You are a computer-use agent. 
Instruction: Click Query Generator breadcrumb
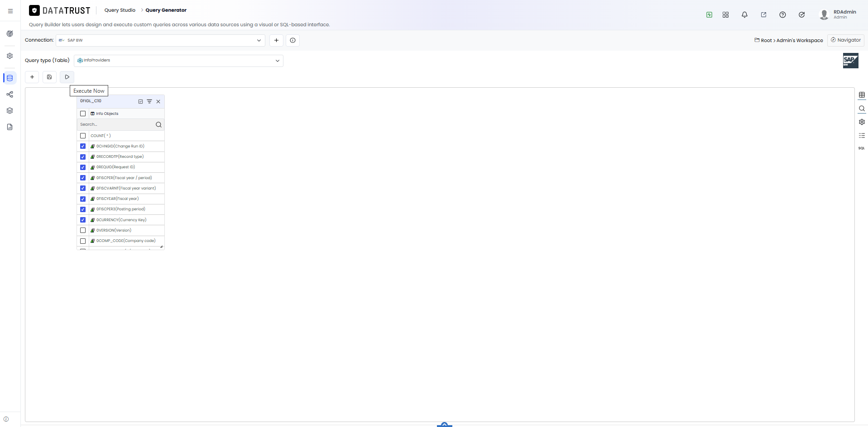pos(166,10)
